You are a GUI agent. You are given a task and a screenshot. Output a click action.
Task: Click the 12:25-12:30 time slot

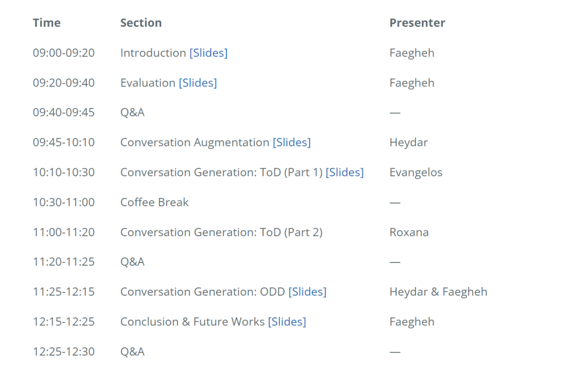64,352
